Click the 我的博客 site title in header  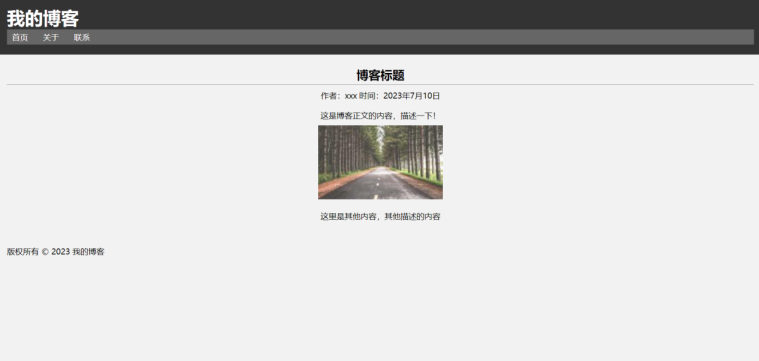click(x=43, y=19)
